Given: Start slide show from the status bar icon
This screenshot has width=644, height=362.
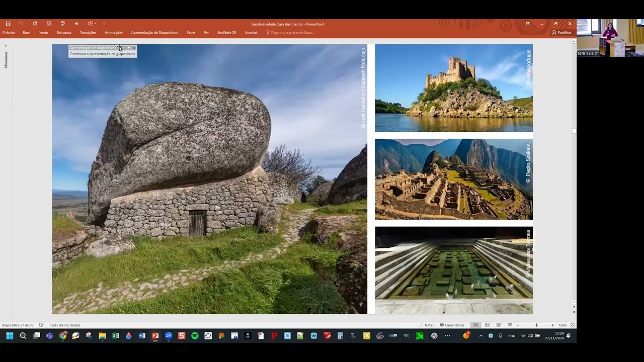Looking at the screenshot, I should (x=510, y=325).
